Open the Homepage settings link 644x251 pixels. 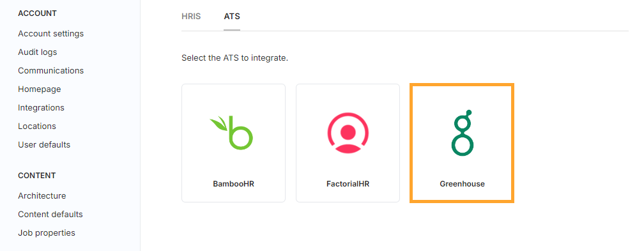(40, 89)
